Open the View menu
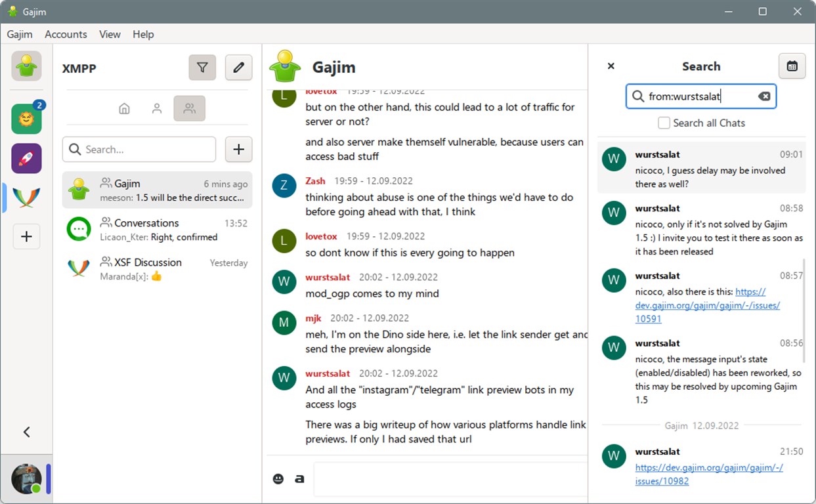The width and height of the screenshot is (816, 504). 110,34
